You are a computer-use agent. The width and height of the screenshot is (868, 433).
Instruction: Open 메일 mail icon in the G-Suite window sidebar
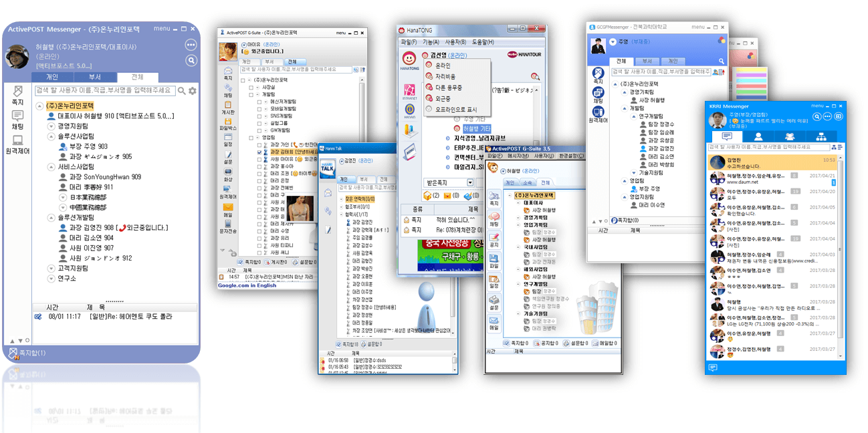228,210
